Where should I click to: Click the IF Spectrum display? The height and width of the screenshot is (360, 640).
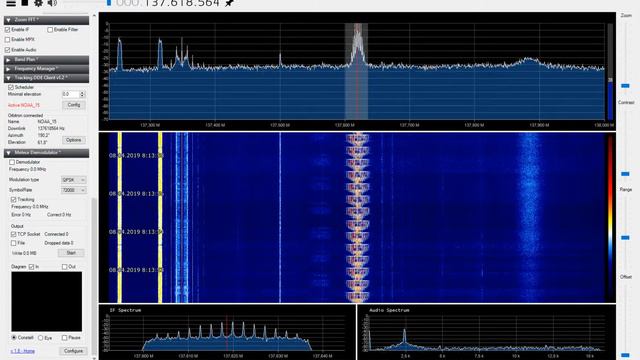click(x=227, y=332)
